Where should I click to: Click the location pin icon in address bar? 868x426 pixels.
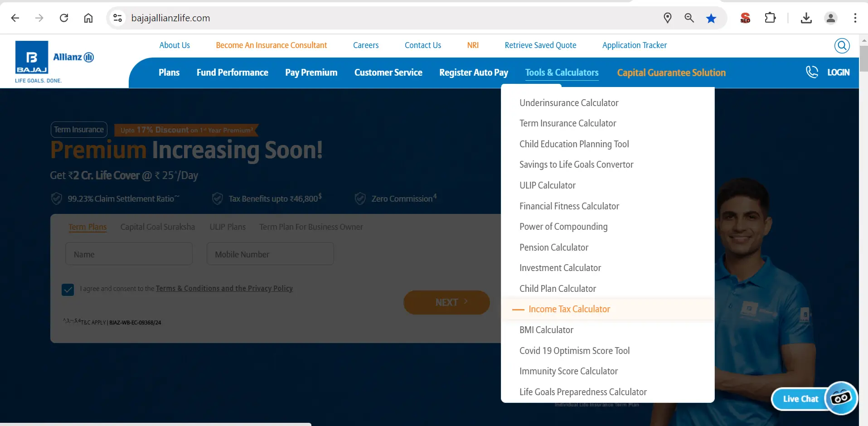[667, 18]
